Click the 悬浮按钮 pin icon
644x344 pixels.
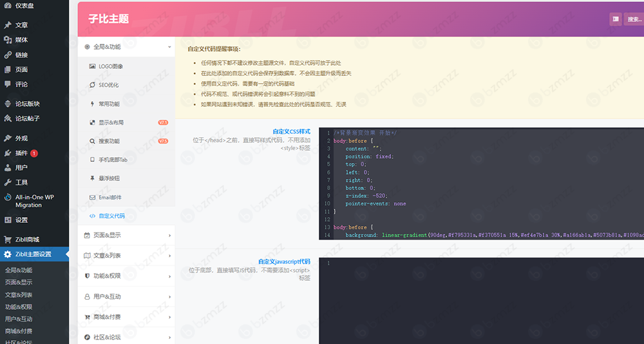coord(92,178)
